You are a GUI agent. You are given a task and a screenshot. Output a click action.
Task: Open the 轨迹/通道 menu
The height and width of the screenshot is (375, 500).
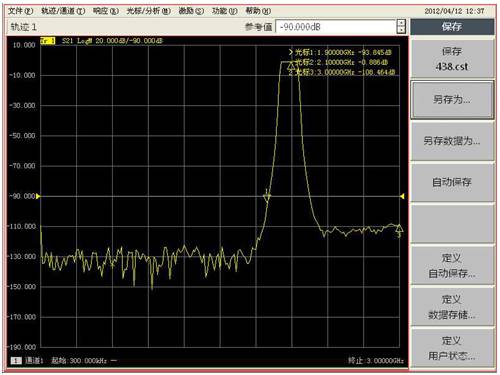point(63,11)
